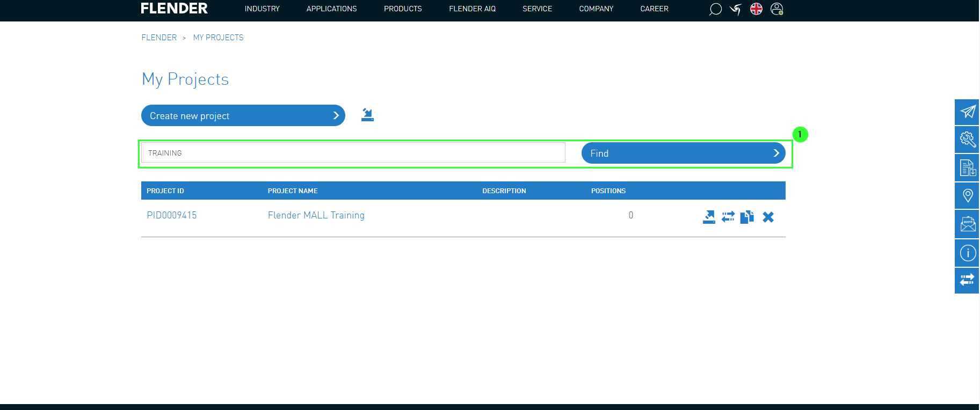Image resolution: width=980 pixels, height=410 pixels.
Task: Delete project PID0009415 with the X icon
Action: pyautogui.click(x=768, y=217)
